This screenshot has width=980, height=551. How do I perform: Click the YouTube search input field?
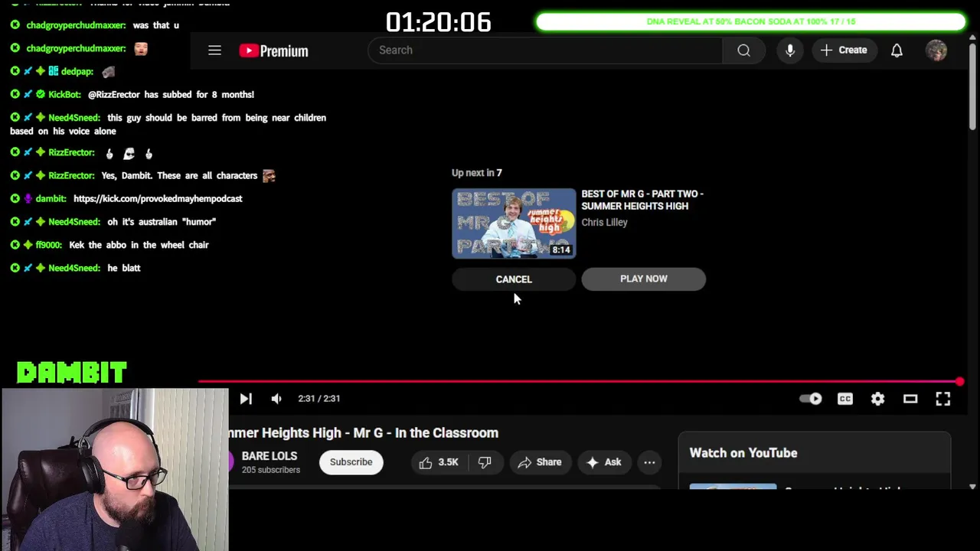(x=545, y=51)
